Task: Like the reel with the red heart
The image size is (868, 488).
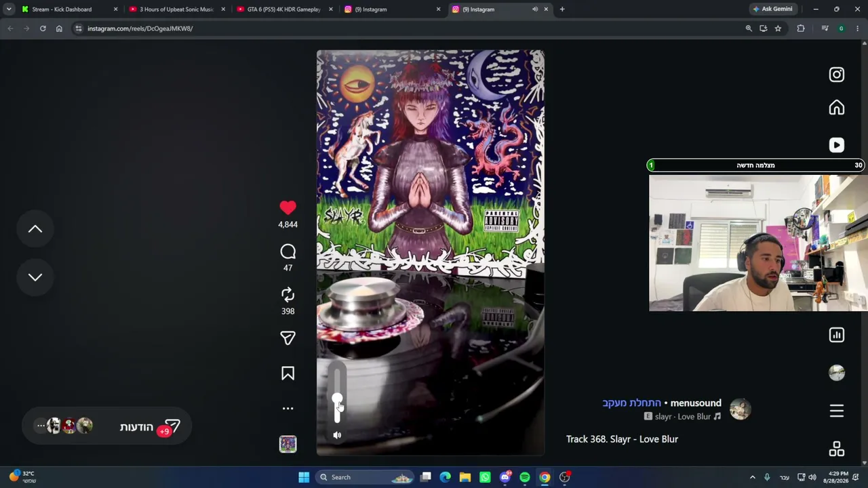Action: tap(288, 208)
